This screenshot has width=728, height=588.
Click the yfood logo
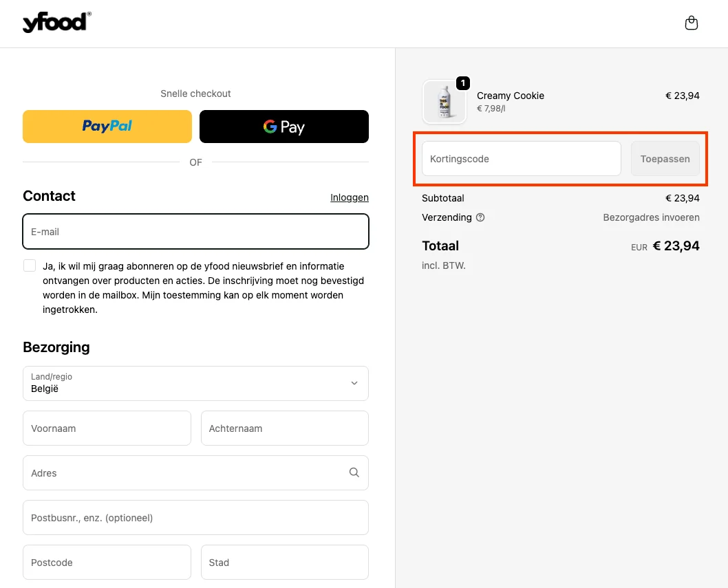[56, 23]
